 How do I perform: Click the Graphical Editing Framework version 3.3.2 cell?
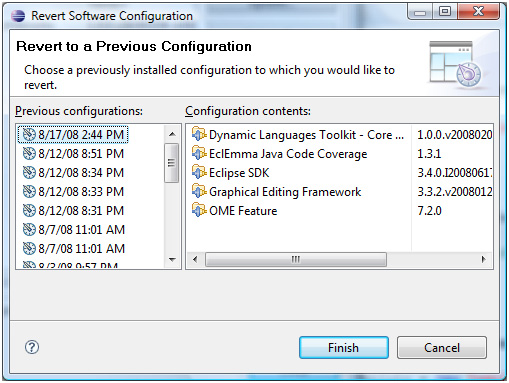455,192
